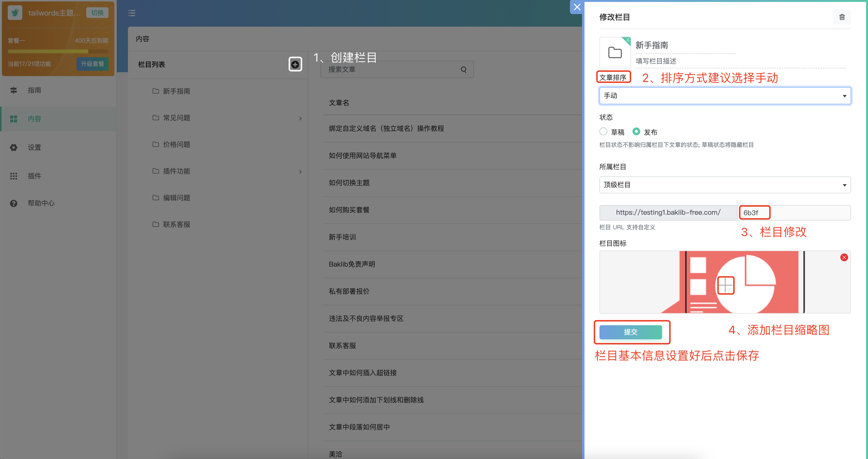This screenshot has height=459, width=868.
Task: Click the add 栏目 plus icon
Action: (x=295, y=64)
